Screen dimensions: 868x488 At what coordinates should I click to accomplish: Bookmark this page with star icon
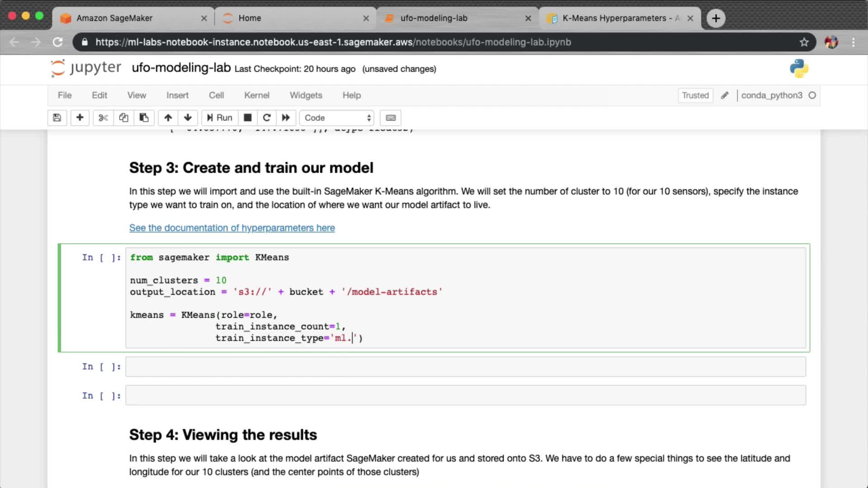(804, 42)
